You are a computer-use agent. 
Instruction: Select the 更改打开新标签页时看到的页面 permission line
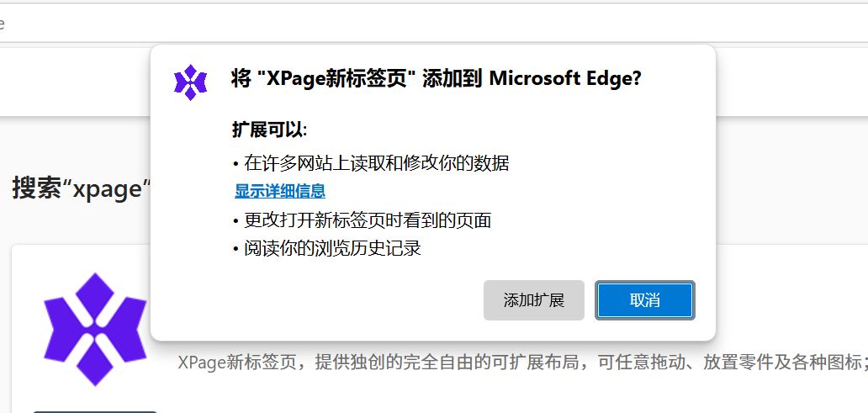[x=368, y=220]
